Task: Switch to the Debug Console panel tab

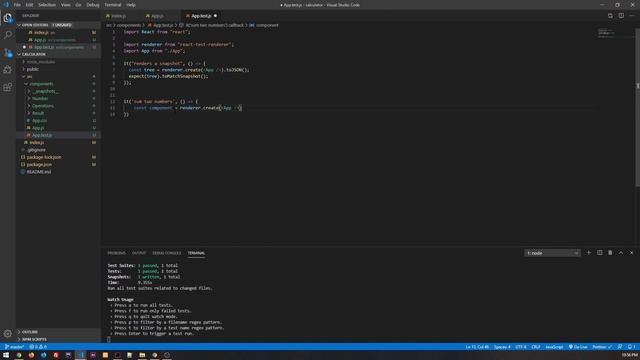Action: [167, 253]
